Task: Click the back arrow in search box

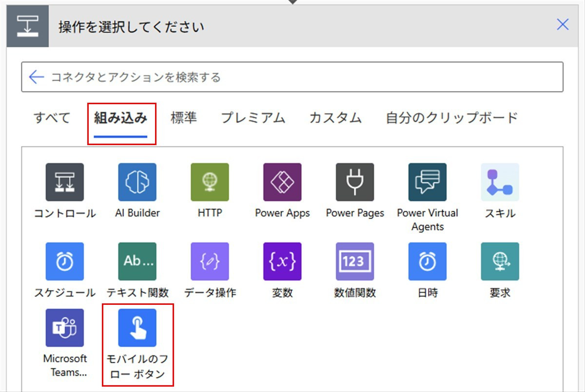Action: [x=37, y=77]
